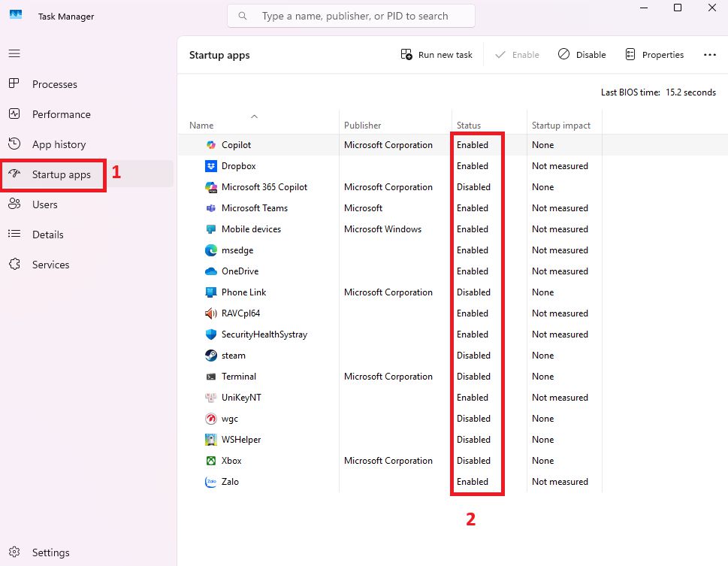Open Properties for the selected app
This screenshot has width=728, height=566.
click(654, 55)
